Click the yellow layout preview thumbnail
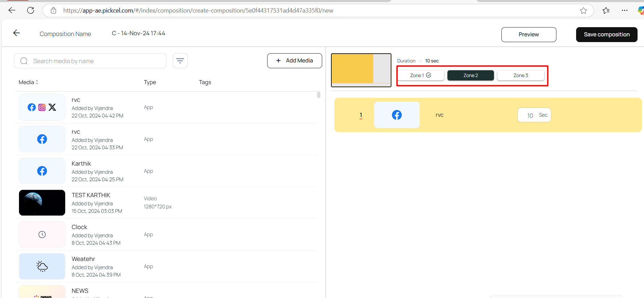The height and width of the screenshot is (298, 644). click(x=361, y=70)
